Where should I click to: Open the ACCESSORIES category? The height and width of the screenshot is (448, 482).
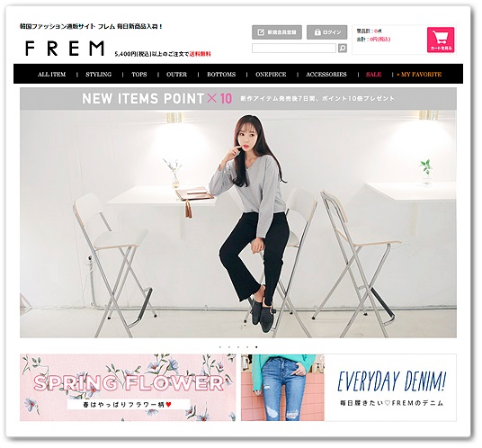coord(326,74)
